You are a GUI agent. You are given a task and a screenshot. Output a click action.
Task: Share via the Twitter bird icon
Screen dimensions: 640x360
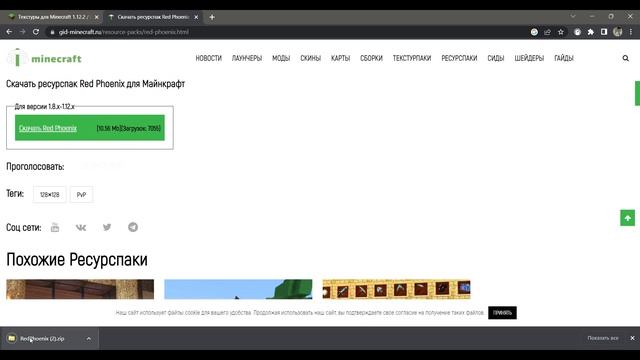coord(107,227)
